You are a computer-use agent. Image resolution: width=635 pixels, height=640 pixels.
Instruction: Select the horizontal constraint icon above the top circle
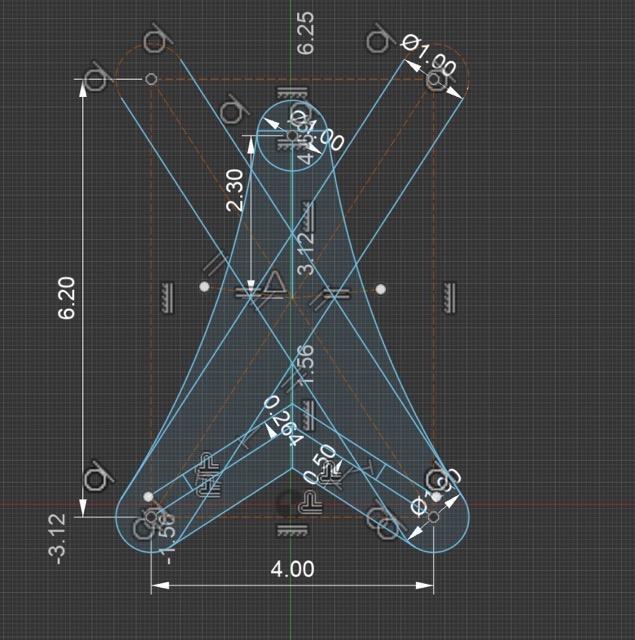pyautogui.click(x=292, y=94)
